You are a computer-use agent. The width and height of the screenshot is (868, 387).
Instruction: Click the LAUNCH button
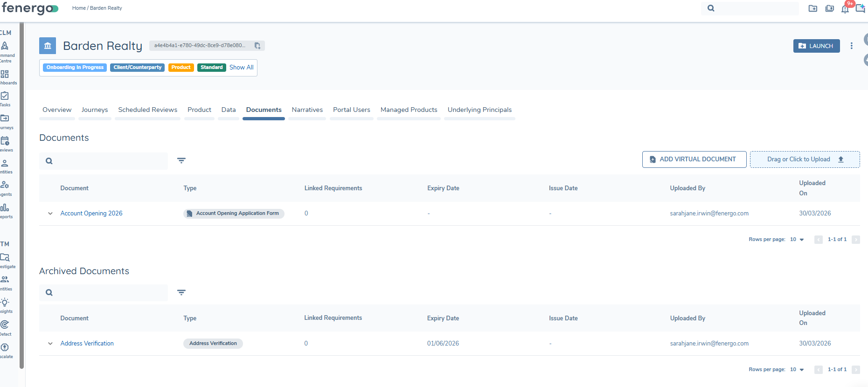point(817,46)
